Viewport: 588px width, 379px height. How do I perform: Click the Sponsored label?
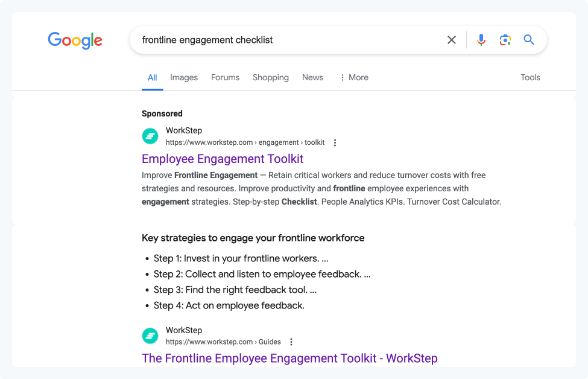click(x=162, y=113)
